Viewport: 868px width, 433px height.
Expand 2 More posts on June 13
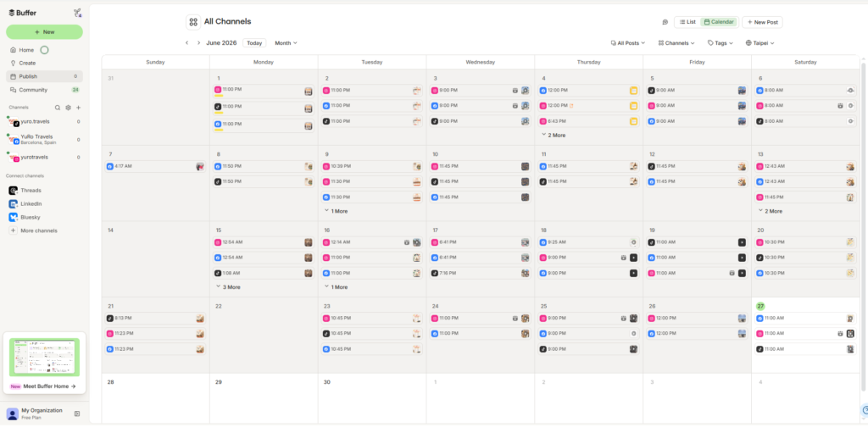770,211
